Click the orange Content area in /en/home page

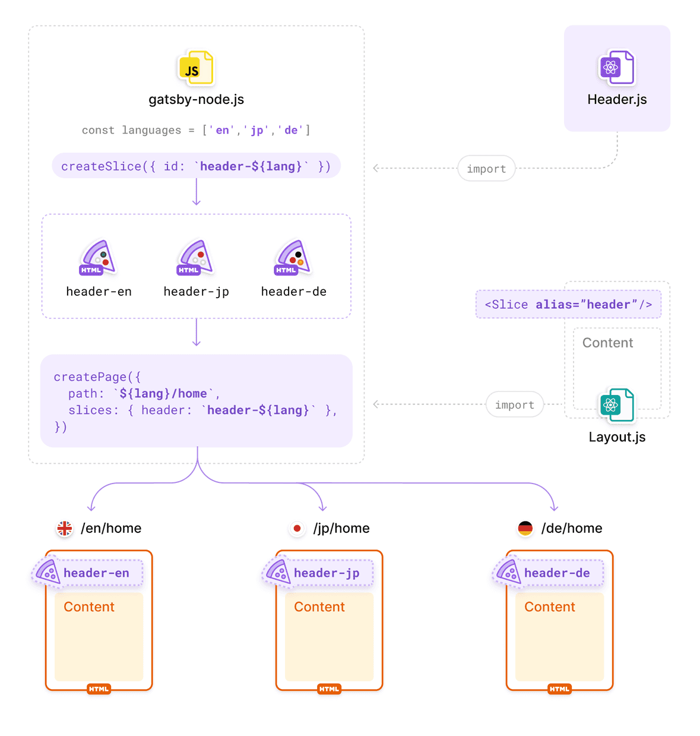click(x=99, y=637)
